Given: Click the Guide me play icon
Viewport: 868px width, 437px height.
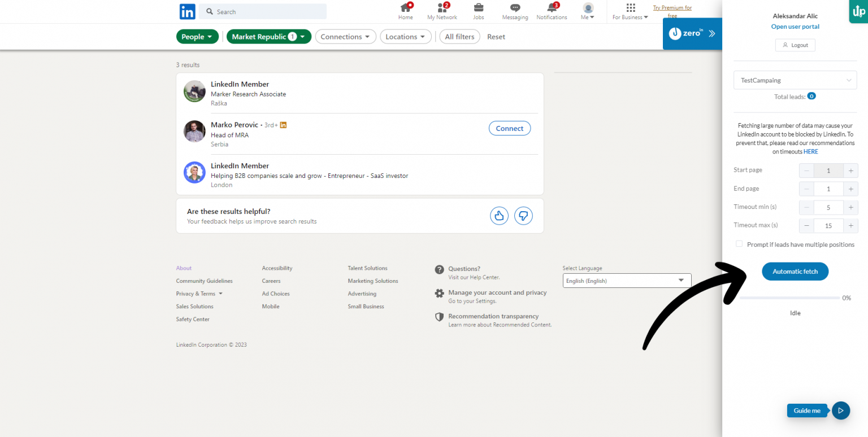Looking at the screenshot, I should tap(841, 410).
